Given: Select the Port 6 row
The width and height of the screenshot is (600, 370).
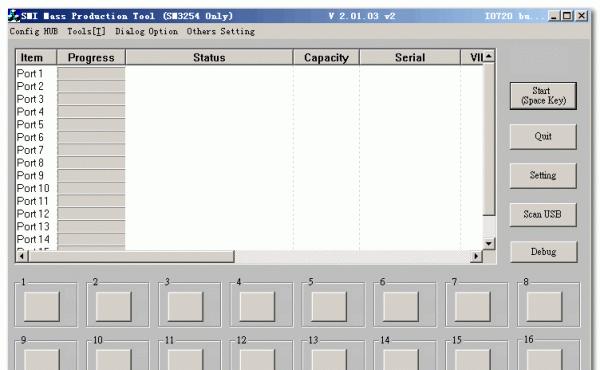Looking at the screenshot, I should [x=249, y=137].
